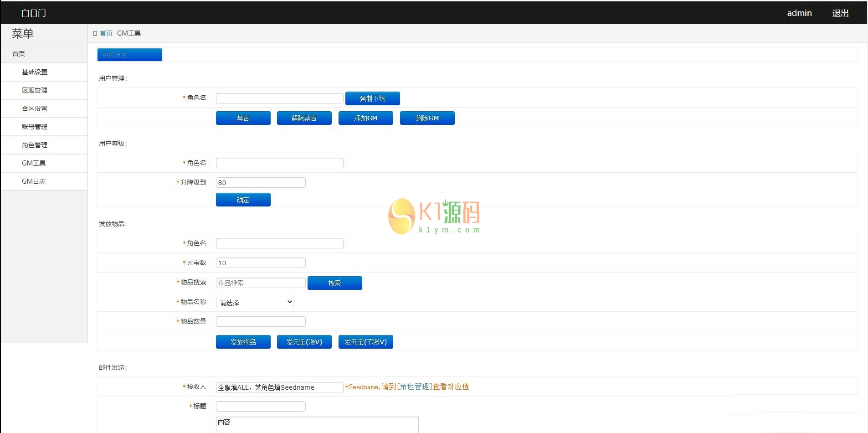Click the 解除禁言 unmute button
Image resolution: width=868 pixels, height=433 pixels.
(x=304, y=118)
